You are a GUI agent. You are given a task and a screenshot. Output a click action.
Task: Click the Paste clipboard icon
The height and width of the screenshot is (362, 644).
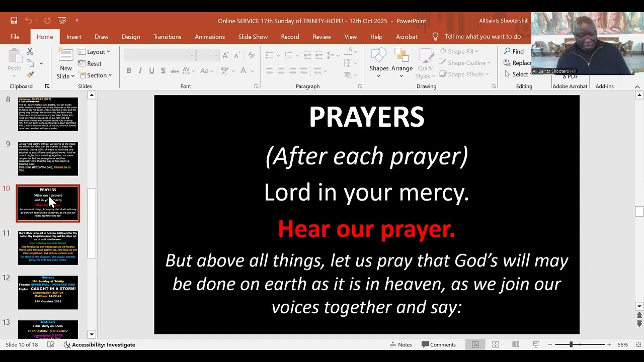14,56
